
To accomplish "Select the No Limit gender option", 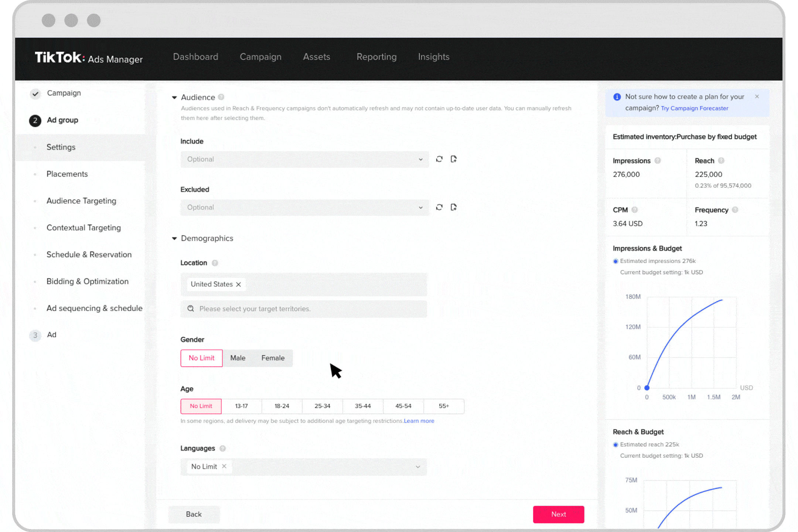I will (201, 358).
